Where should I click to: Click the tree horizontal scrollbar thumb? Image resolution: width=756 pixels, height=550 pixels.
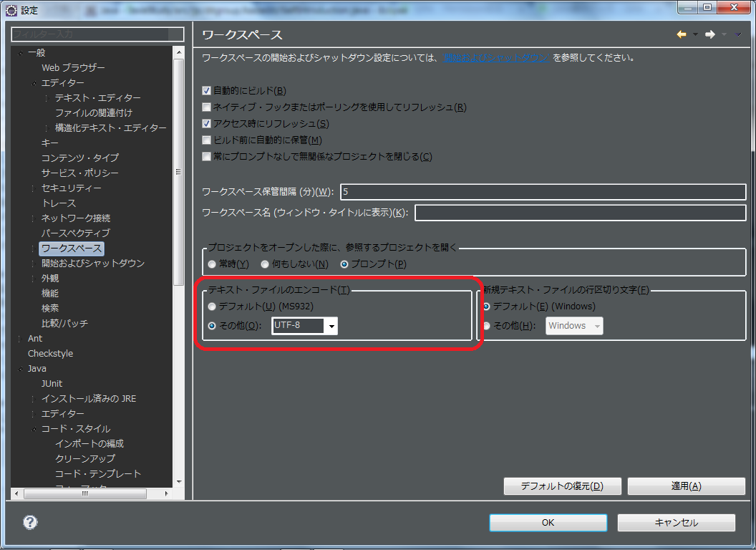pyautogui.click(x=85, y=493)
